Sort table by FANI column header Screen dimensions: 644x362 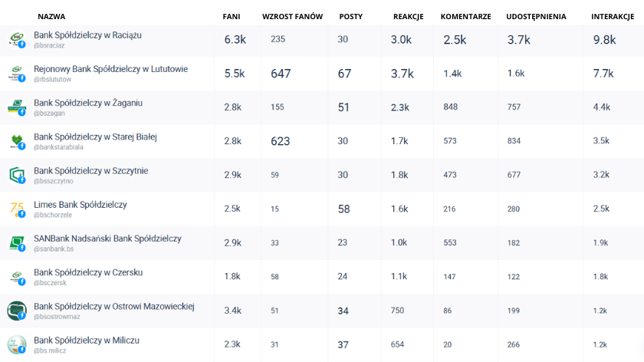(x=232, y=16)
